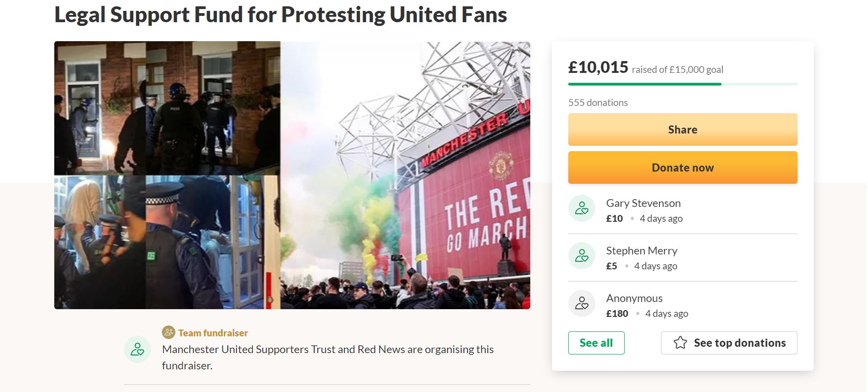Screen dimensions: 868x392
Task: Click the Stephen Merry donor name
Action: (x=641, y=251)
